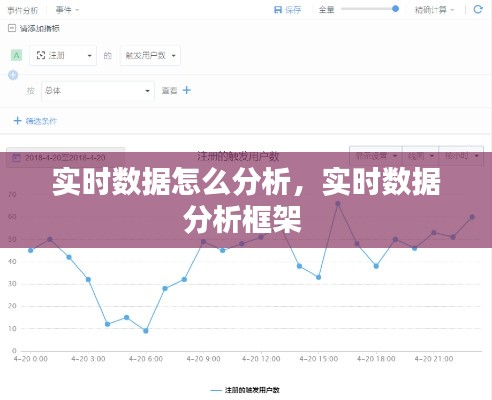Image resolution: width=492 pixels, height=400 pixels.
Task: Click the chart data point at 4-20 18:00
Action: pyautogui.click(x=376, y=266)
